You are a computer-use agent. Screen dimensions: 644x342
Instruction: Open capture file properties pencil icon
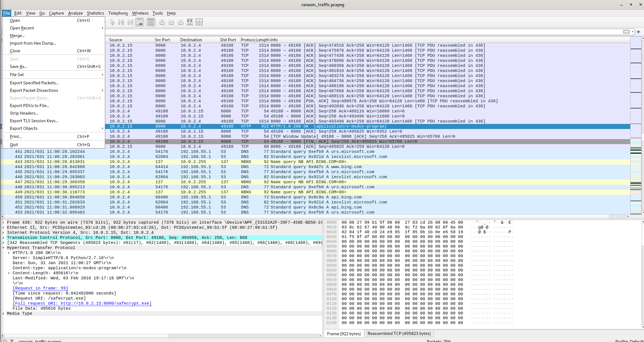[x=12, y=341]
